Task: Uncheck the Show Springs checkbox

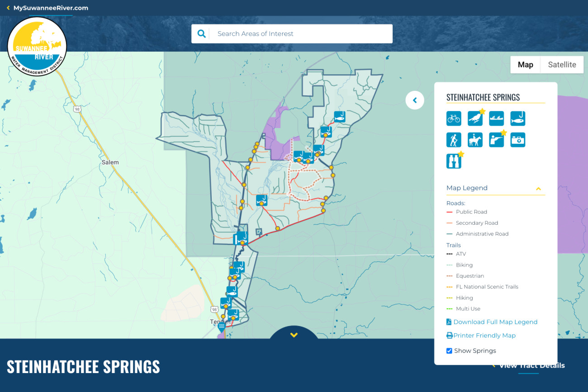Action: (449, 351)
